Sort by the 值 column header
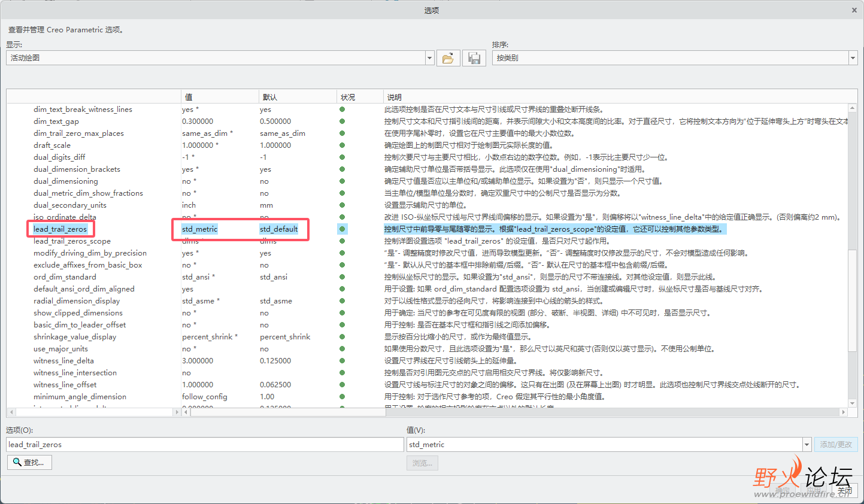 tap(220, 97)
